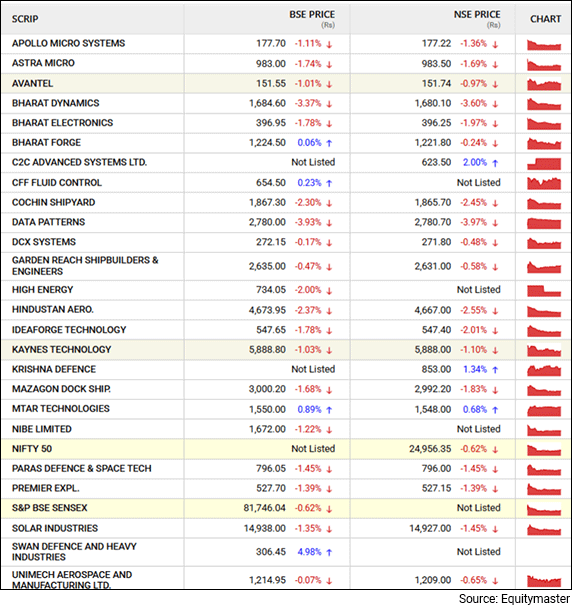Image resolution: width=572 pixels, height=610 pixels.
Task: Open the DCX SYSTEMS scrip link
Action: tap(44, 242)
